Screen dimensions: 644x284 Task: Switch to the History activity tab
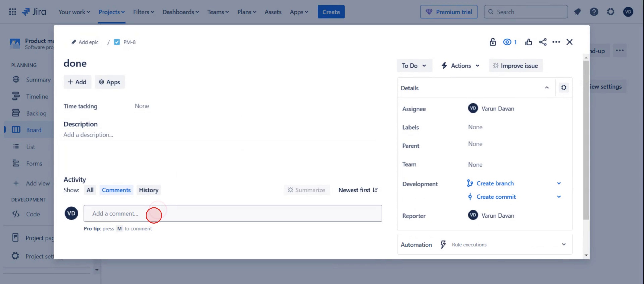point(149,190)
